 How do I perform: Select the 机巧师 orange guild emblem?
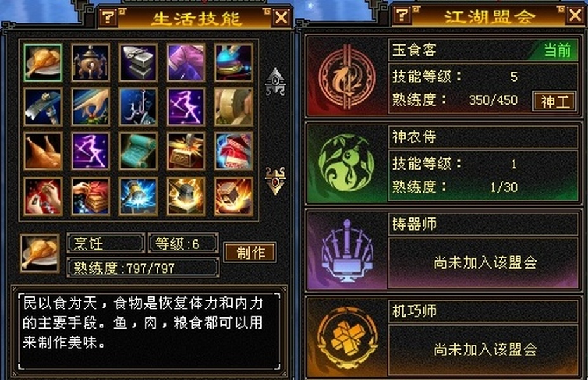tap(347, 338)
